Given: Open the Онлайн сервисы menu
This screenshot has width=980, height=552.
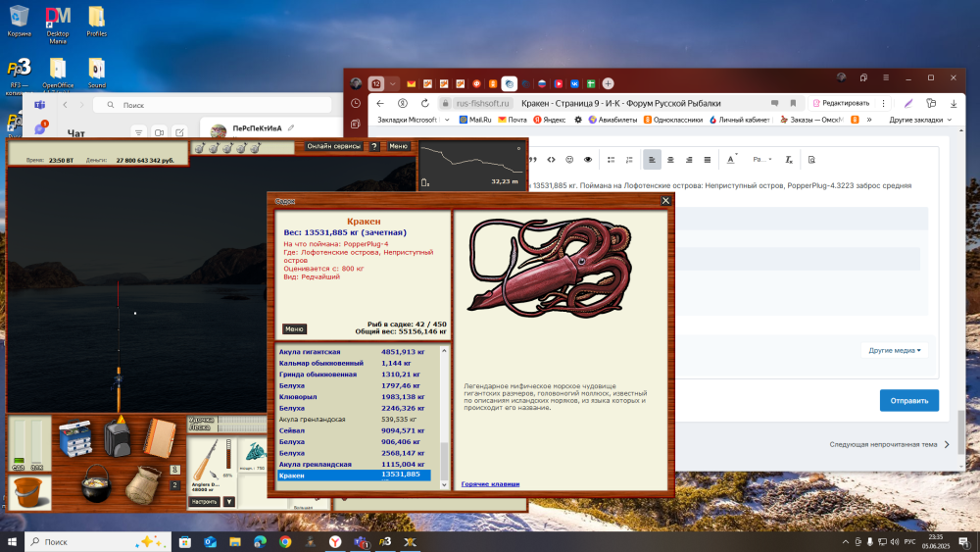Looking at the screenshot, I should (x=333, y=146).
